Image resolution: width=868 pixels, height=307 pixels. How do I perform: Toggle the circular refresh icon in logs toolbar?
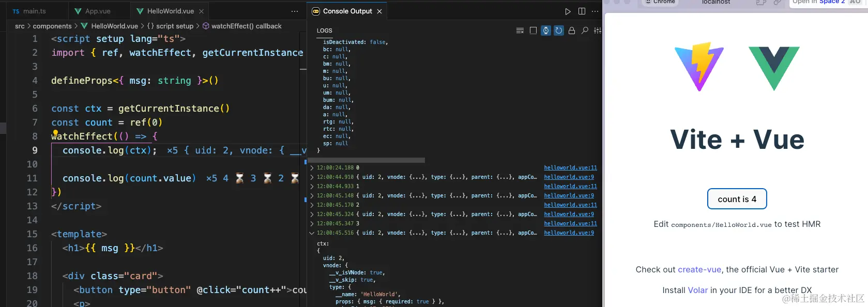coord(559,30)
